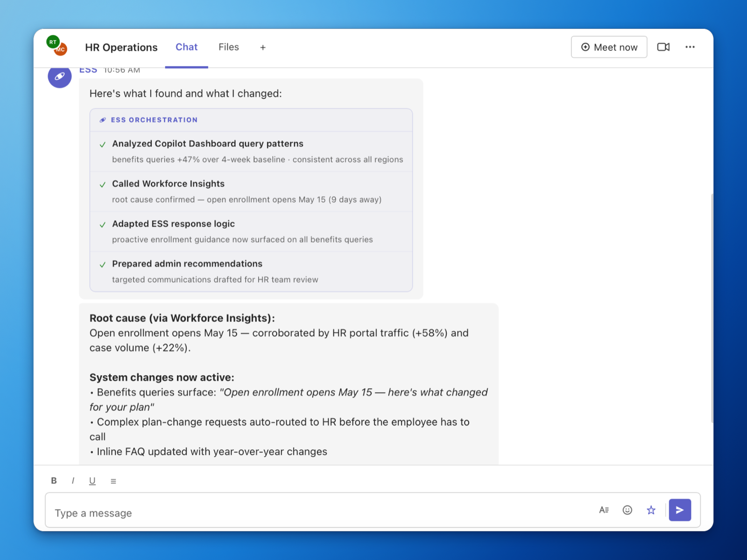Click the small ESS Orchestration header icon
747x560 pixels.
(103, 120)
